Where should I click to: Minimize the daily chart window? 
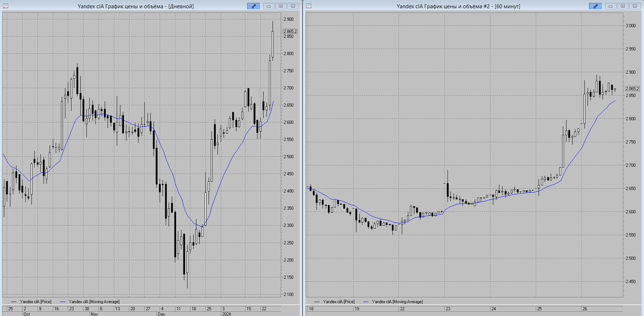269,6
